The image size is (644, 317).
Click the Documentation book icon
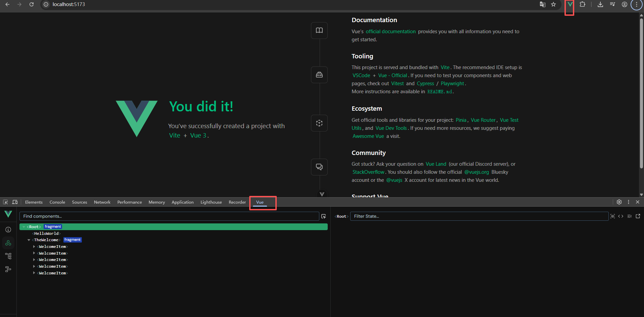pyautogui.click(x=319, y=31)
